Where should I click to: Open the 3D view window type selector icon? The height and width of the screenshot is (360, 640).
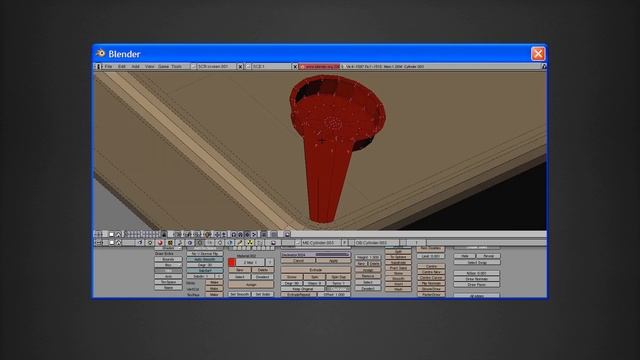point(98,234)
